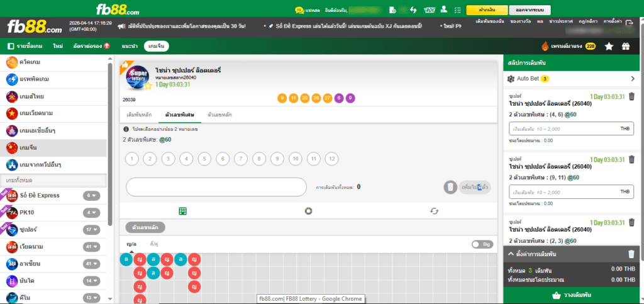Expand บันได game list (14)
The height and width of the screenshot is (304, 644).
tap(92, 281)
